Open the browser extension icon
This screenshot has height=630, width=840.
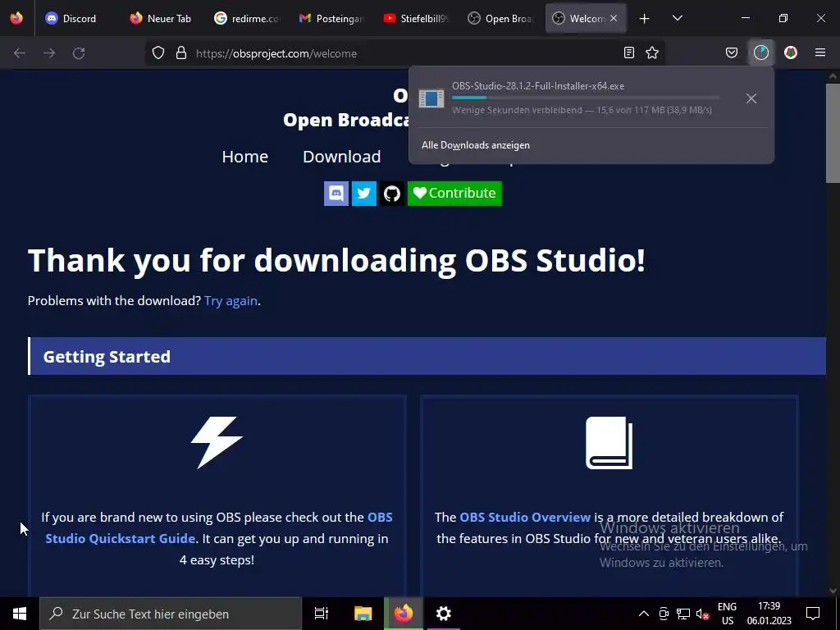[x=791, y=52]
